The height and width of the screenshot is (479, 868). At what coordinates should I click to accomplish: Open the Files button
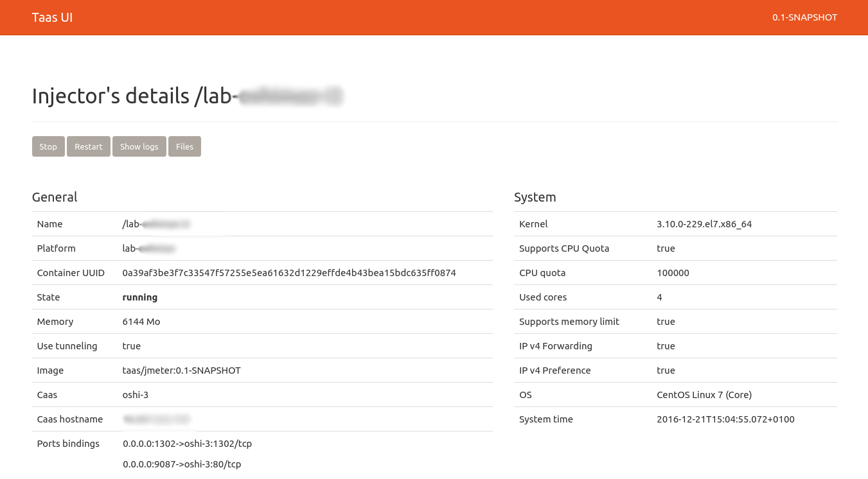[184, 146]
